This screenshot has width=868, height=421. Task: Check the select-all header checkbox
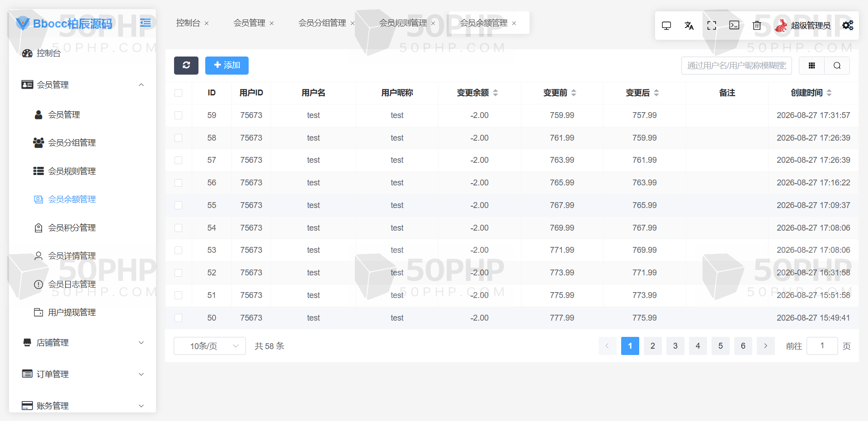tap(178, 93)
